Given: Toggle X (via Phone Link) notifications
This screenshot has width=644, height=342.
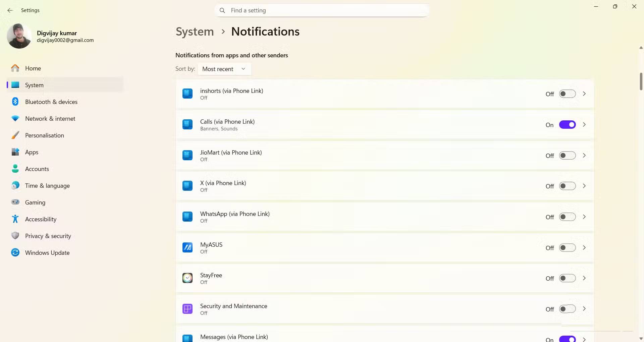Looking at the screenshot, I should (x=567, y=186).
